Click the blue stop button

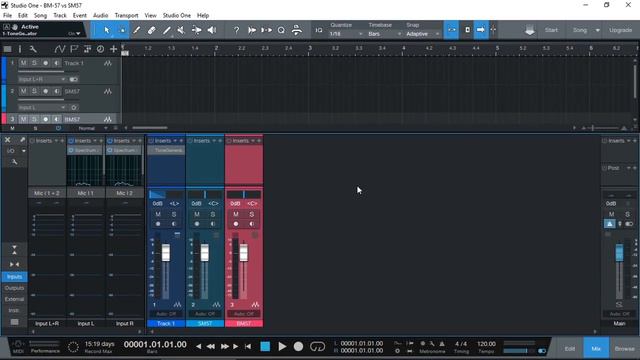pyautogui.click(x=265, y=347)
